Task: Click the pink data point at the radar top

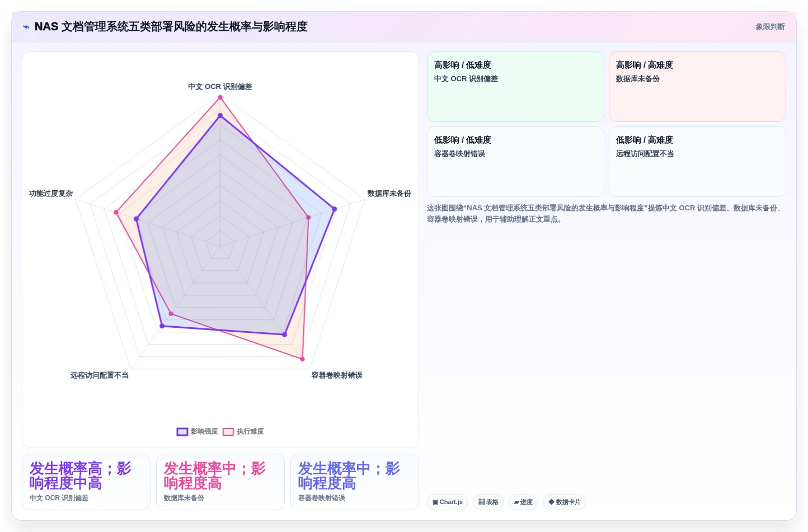Action: (x=220, y=97)
